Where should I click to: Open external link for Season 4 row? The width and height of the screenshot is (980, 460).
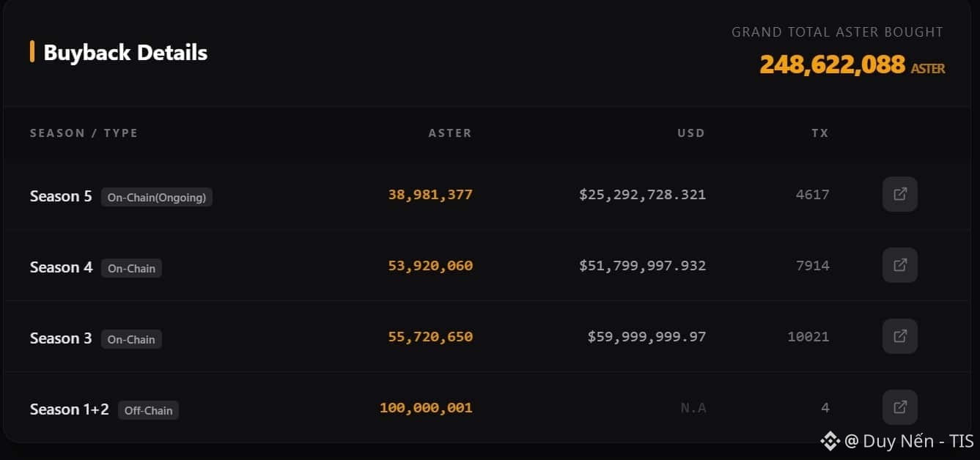[899, 265]
